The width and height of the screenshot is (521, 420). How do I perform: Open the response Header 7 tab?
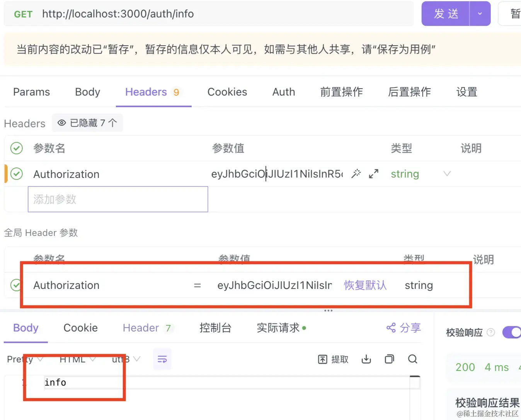click(x=148, y=328)
